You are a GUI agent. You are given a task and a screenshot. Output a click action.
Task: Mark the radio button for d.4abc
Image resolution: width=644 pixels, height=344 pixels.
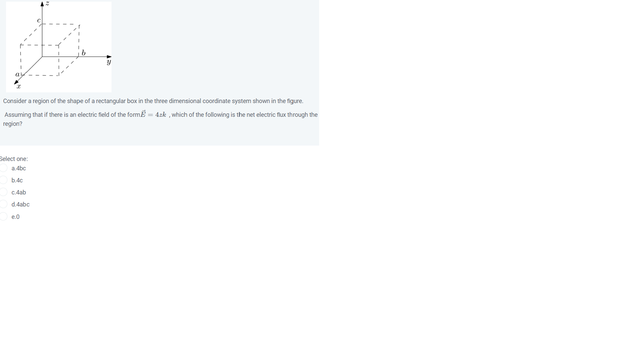(3, 204)
